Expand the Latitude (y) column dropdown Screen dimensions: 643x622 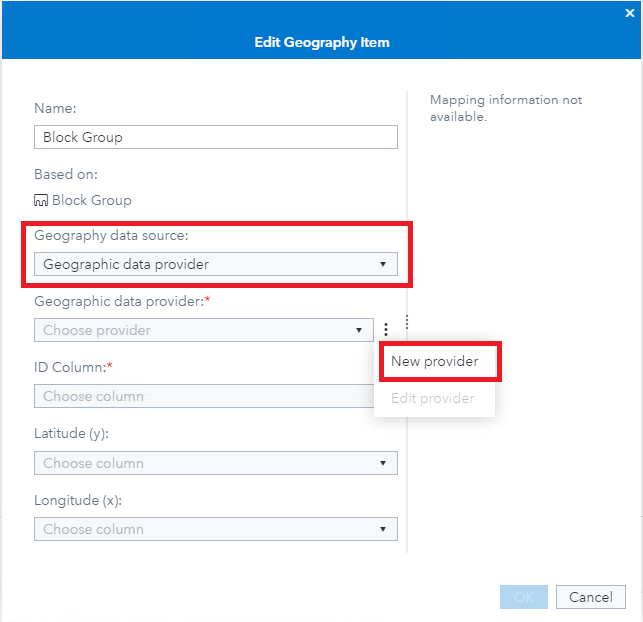(x=215, y=463)
